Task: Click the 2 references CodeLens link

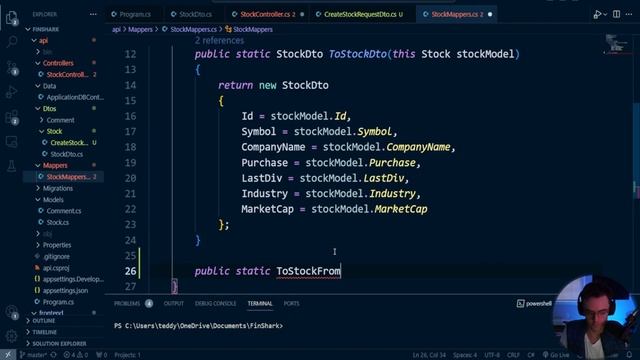Action: pos(219,40)
